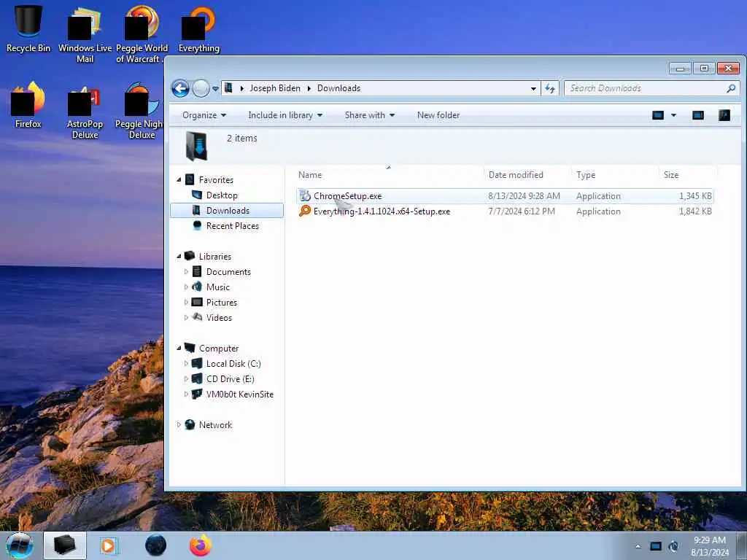Click the tray volume icon
Screen dimensions: 747x560
(673, 546)
